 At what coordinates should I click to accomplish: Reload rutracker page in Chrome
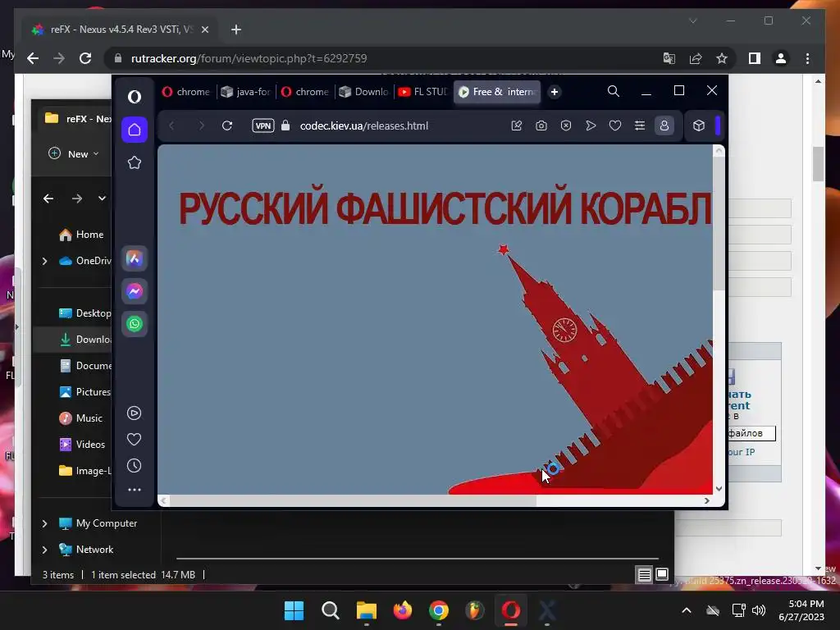(x=85, y=58)
